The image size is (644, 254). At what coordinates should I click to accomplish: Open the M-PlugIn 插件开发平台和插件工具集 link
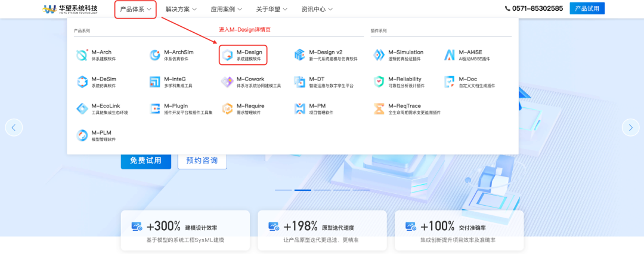181,109
